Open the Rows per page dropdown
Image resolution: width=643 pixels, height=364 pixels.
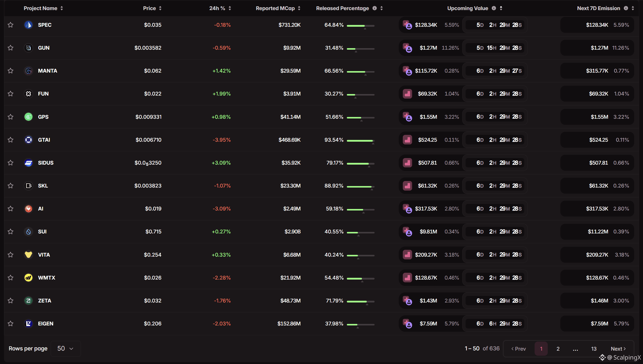pyautogui.click(x=66, y=349)
